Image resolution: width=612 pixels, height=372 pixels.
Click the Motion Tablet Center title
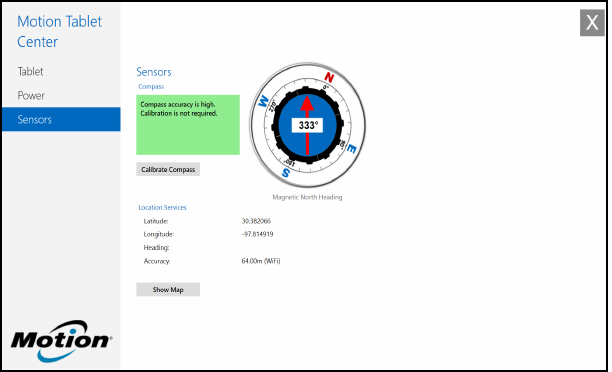pos(59,32)
